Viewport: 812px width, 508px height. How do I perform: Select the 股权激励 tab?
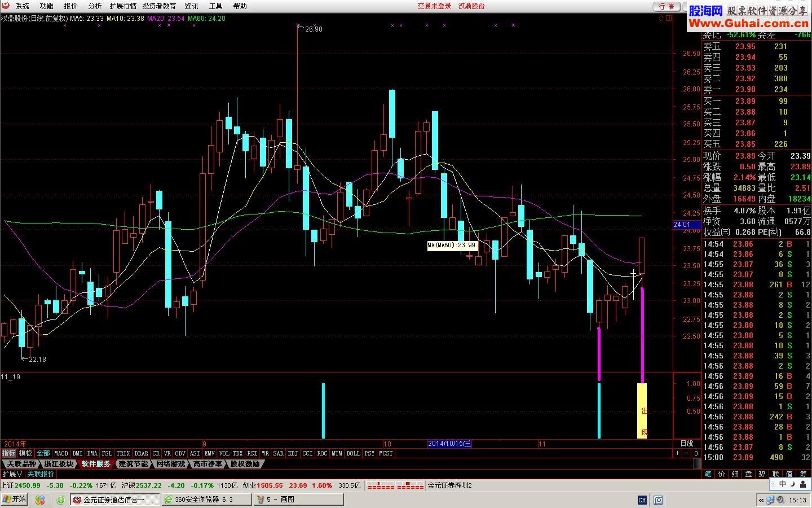point(245,463)
